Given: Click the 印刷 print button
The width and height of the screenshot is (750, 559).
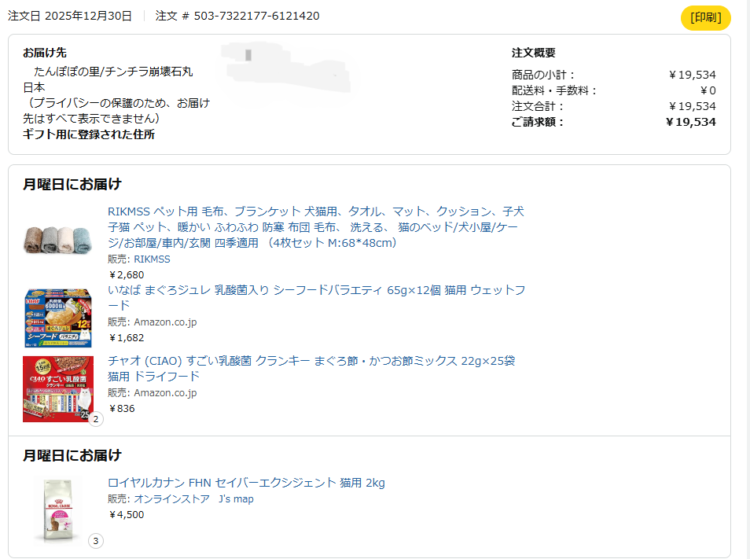Looking at the screenshot, I should tap(705, 17).
